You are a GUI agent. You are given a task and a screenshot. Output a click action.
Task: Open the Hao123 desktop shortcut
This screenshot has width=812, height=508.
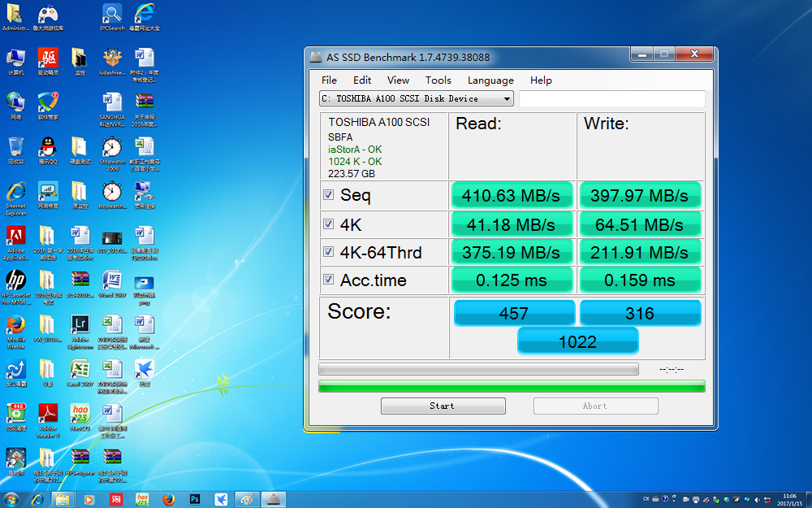pyautogui.click(x=80, y=417)
